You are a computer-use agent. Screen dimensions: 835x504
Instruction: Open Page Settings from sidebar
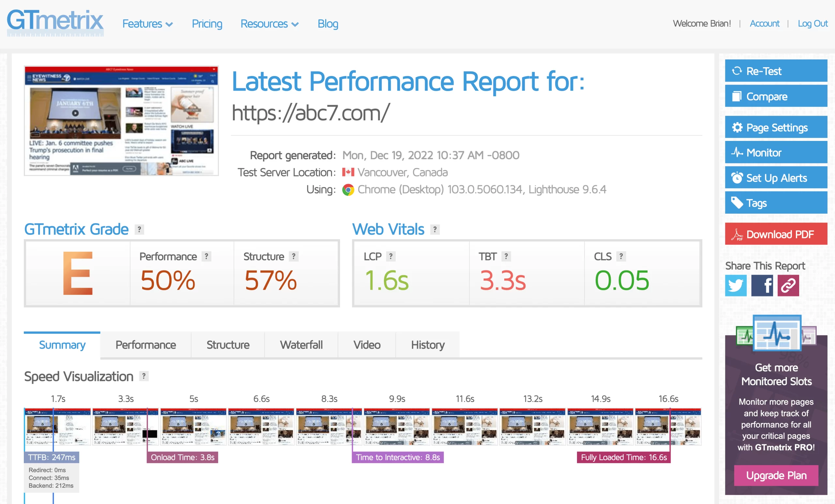coord(776,128)
